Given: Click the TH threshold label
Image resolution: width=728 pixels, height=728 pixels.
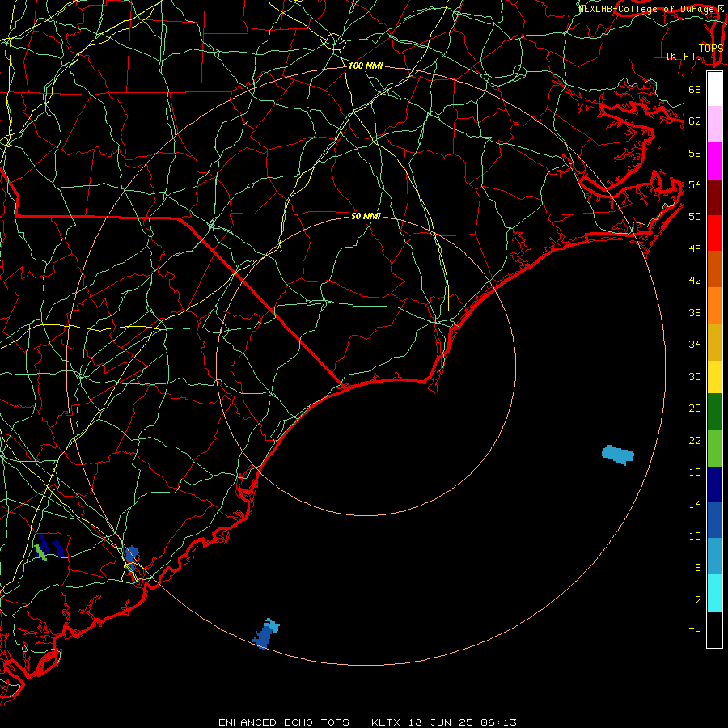Looking at the screenshot, I should [x=695, y=632].
